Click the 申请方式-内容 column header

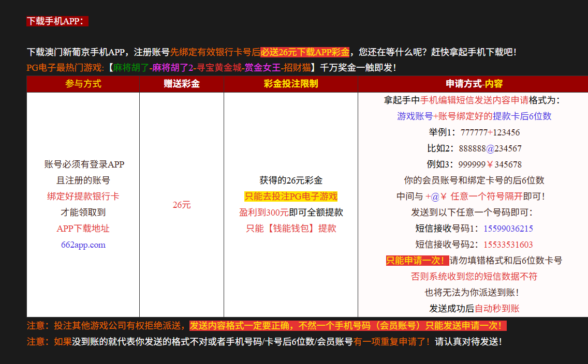tap(474, 84)
